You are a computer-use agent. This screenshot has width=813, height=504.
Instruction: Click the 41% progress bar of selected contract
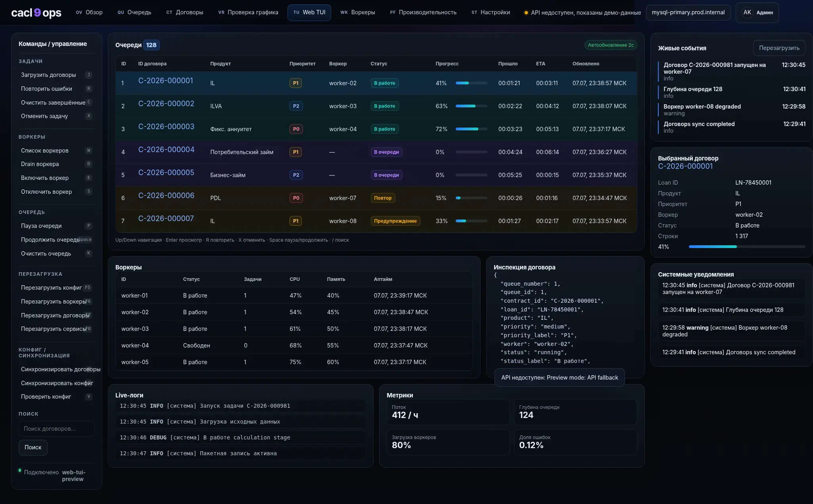(747, 247)
